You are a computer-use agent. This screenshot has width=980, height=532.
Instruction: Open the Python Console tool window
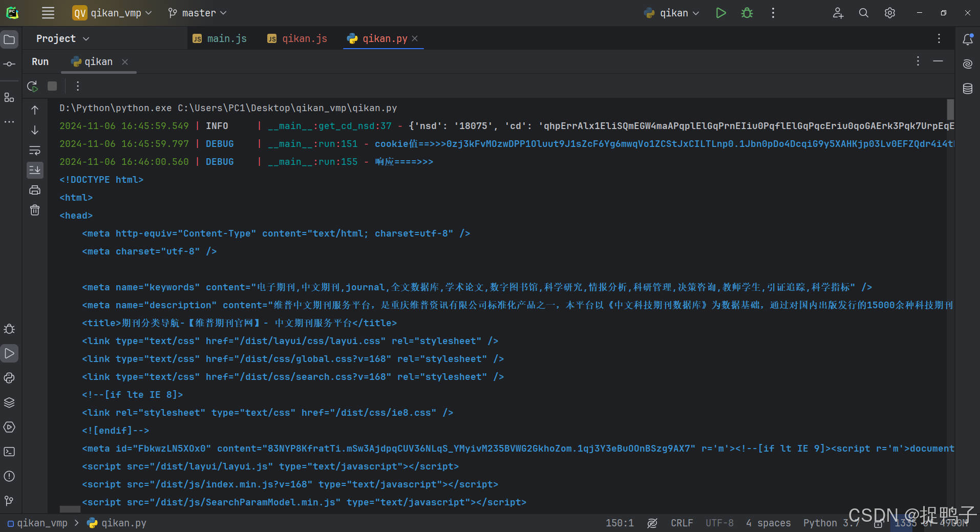(x=9, y=378)
